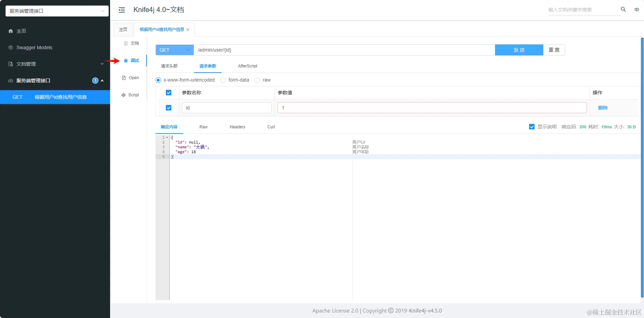Open the Script side tab
Screen dimensions: 644x318
(131, 95)
